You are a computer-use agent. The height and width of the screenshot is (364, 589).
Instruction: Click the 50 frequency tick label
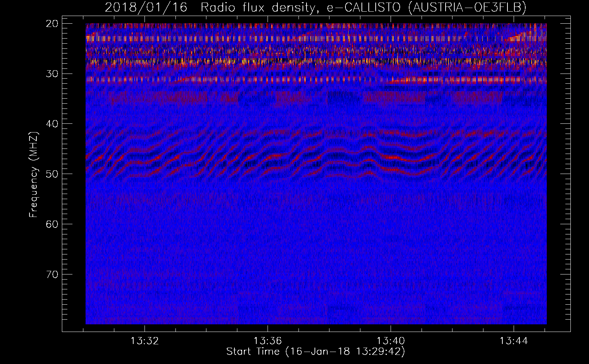click(x=52, y=174)
